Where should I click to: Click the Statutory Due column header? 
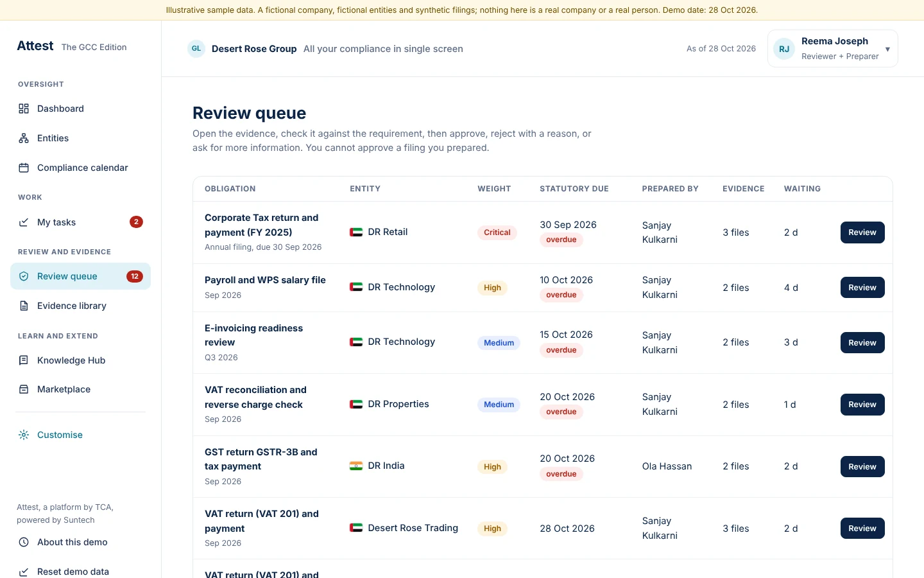tap(574, 189)
